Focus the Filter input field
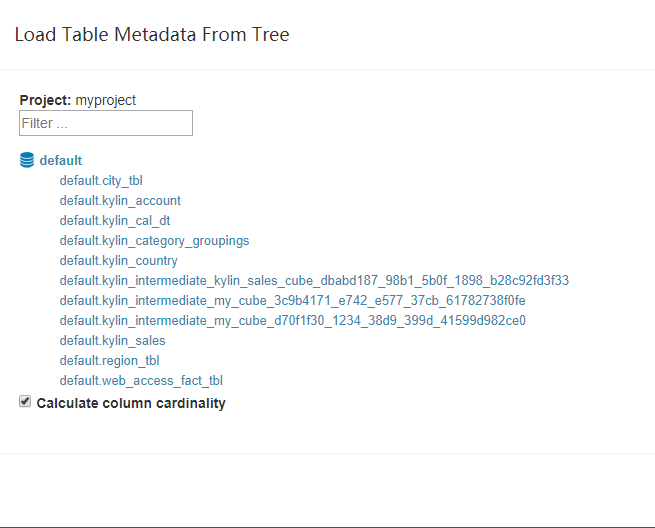Screen dimensions: 655x528 tap(106, 123)
